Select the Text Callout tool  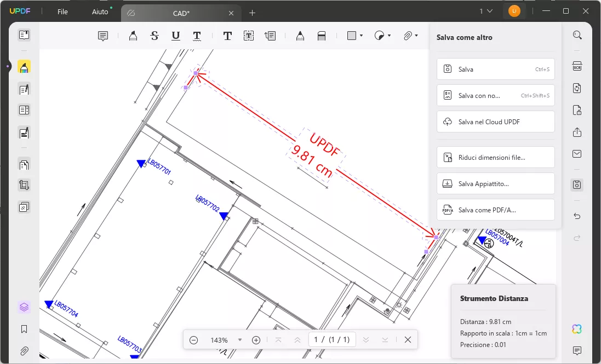click(x=270, y=36)
